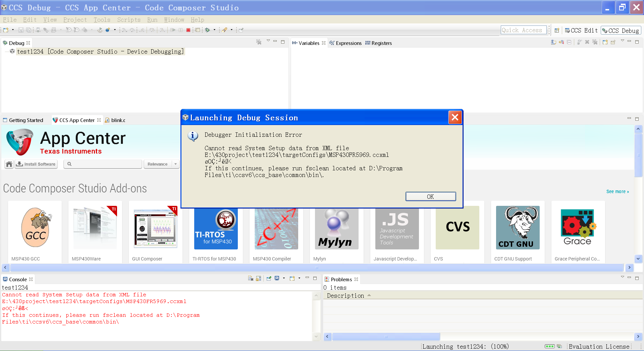Click the Suspend toolbar icon
The image size is (644, 351).
tap(181, 30)
